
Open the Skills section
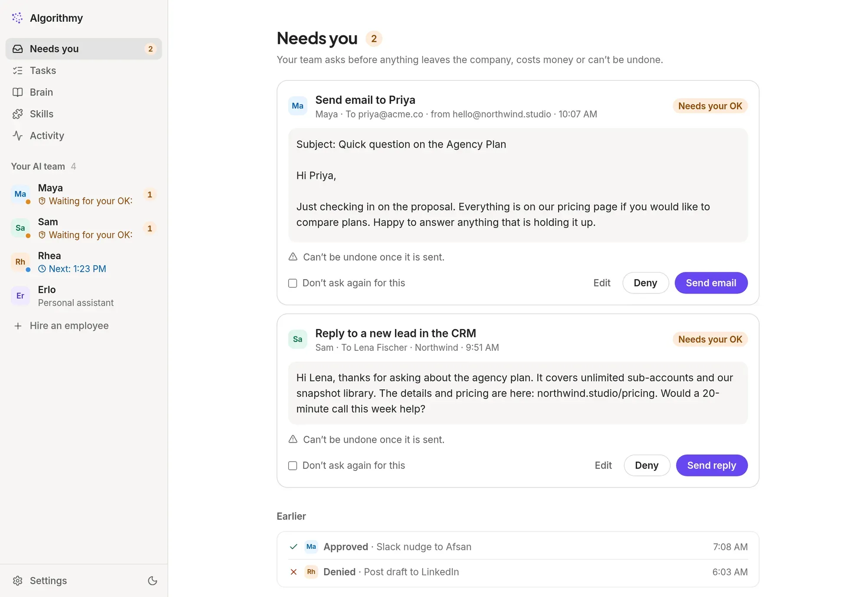coord(84,114)
